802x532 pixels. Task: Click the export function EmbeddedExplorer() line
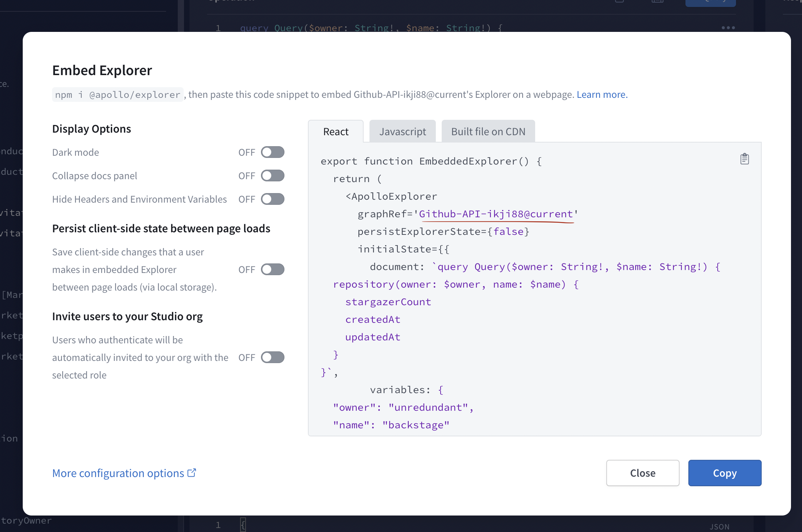pyautogui.click(x=431, y=161)
